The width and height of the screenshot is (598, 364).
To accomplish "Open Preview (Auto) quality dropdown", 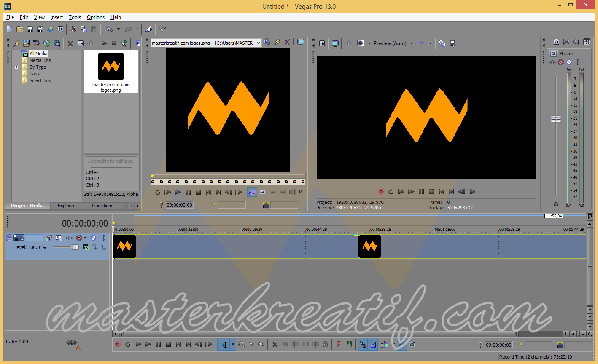I will click(x=412, y=43).
